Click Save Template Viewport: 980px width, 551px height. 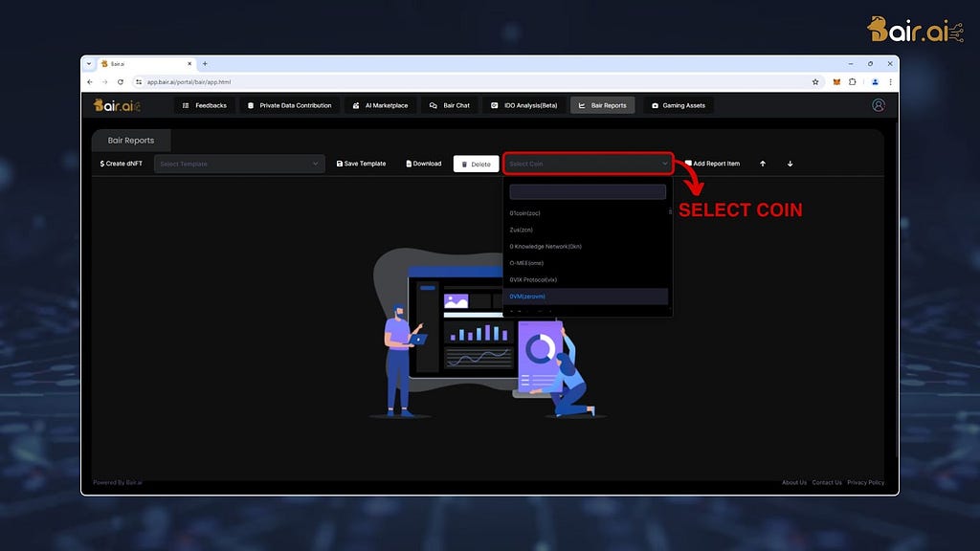click(361, 164)
